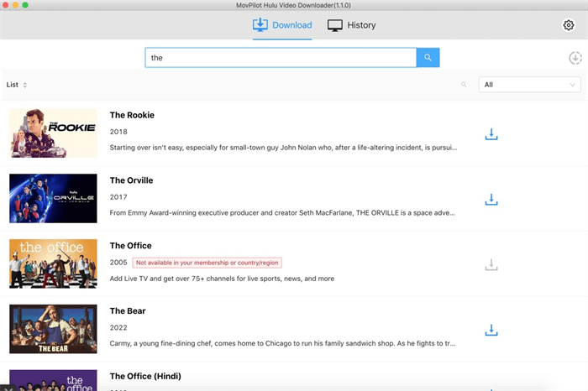Image resolution: width=588 pixels, height=391 pixels.
Task: Open the All filter dropdown
Action: (529, 85)
